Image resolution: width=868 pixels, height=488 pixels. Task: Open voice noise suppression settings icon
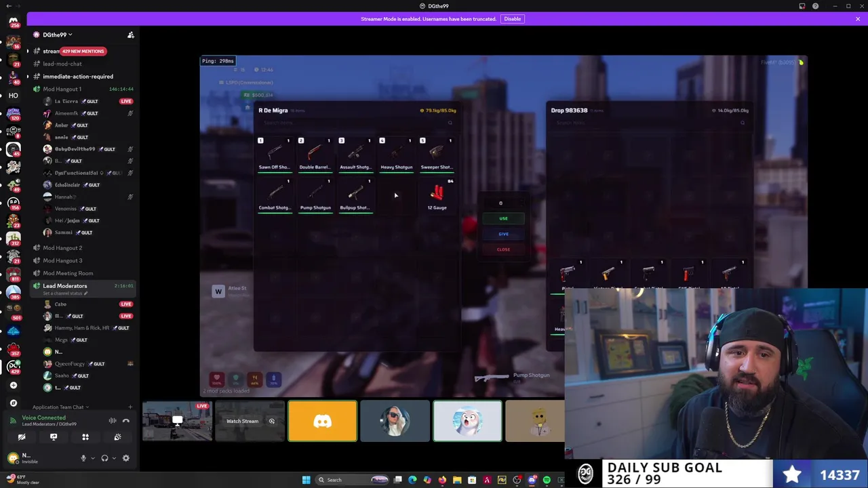coord(113,421)
